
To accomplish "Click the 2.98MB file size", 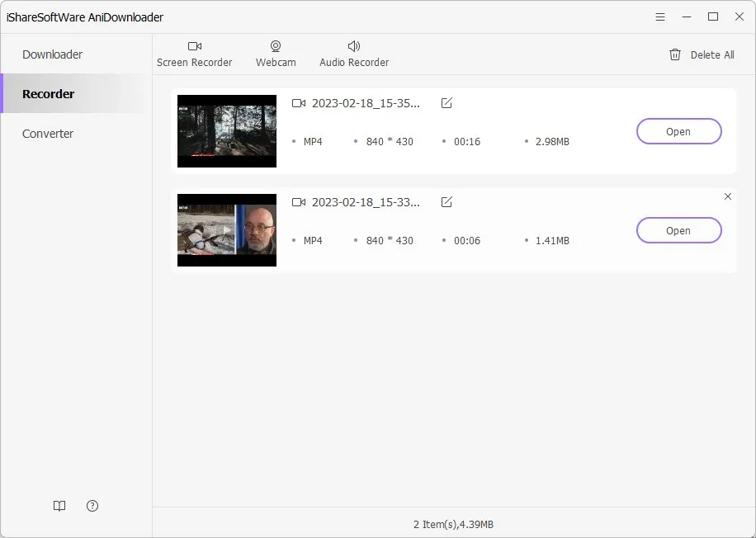I will click(x=552, y=142).
